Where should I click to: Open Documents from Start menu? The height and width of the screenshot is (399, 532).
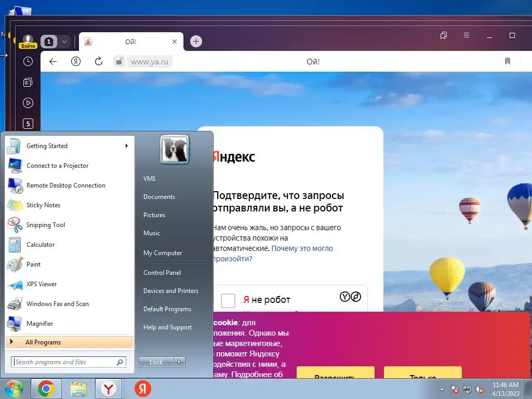point(159,197)
